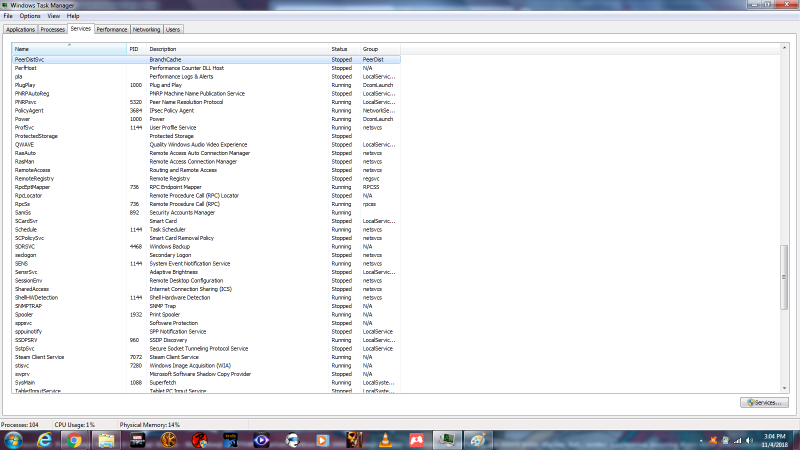800x450 pixels.
Task: Launch Internet Explorer from the taskbar
Action: click(x=44, y=440)
